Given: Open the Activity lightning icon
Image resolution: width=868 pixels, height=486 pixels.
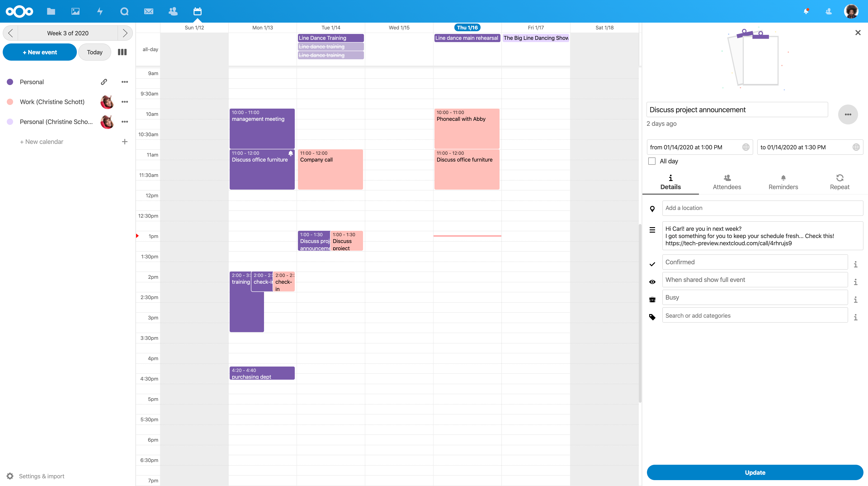Looking at the screenshot, I should click(x=100, y=12).
